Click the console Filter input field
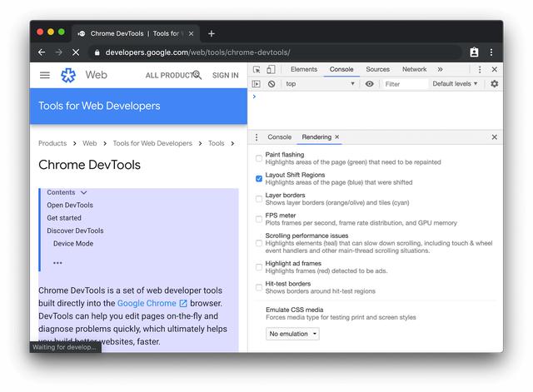 coord(406,84)
